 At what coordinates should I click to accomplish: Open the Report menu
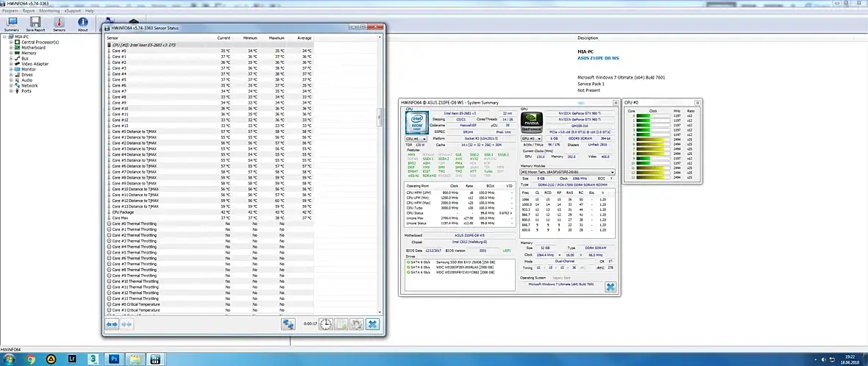point(28,10)
